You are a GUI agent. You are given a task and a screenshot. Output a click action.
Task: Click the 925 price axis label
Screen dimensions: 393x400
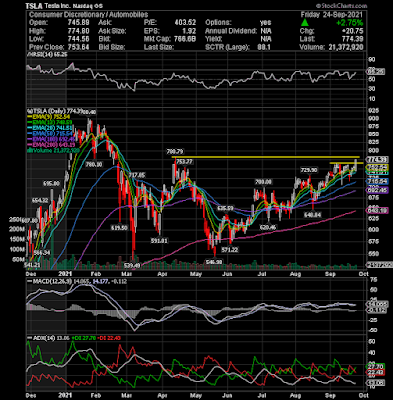(x=375, y=111)
